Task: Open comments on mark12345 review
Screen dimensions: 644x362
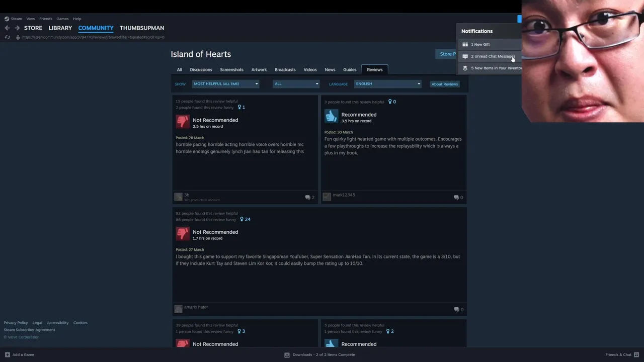Action: (456, 198)
